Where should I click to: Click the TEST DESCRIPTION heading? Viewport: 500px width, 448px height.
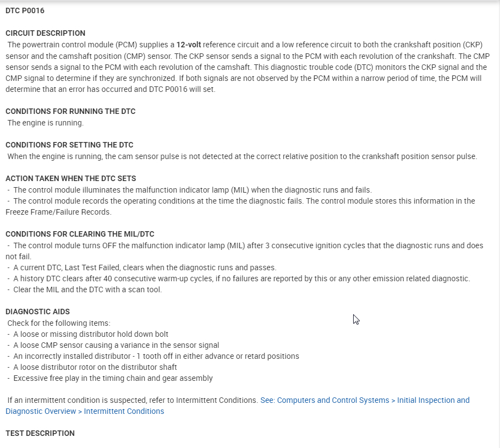[x=40, y=433]
